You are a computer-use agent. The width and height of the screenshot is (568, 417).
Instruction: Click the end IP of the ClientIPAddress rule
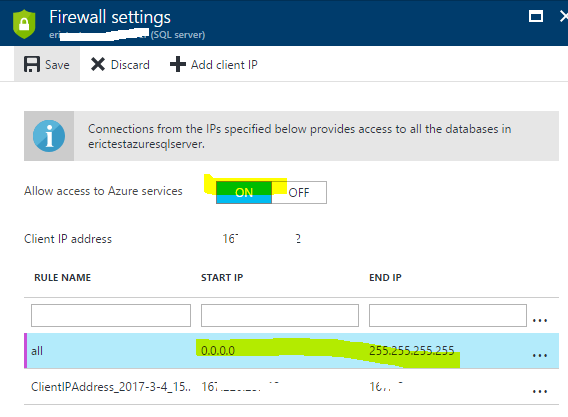click(x=386, y=387)
